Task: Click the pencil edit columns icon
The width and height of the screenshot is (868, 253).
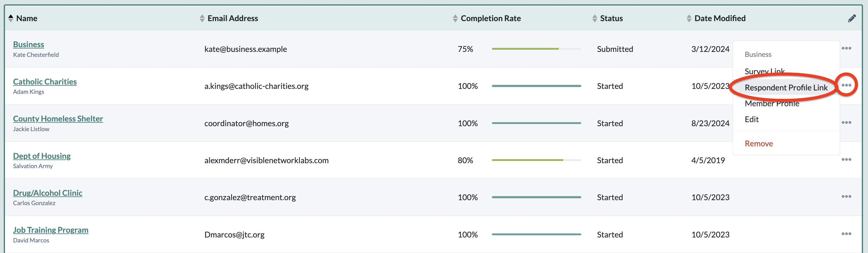Action: coord(851,19)
